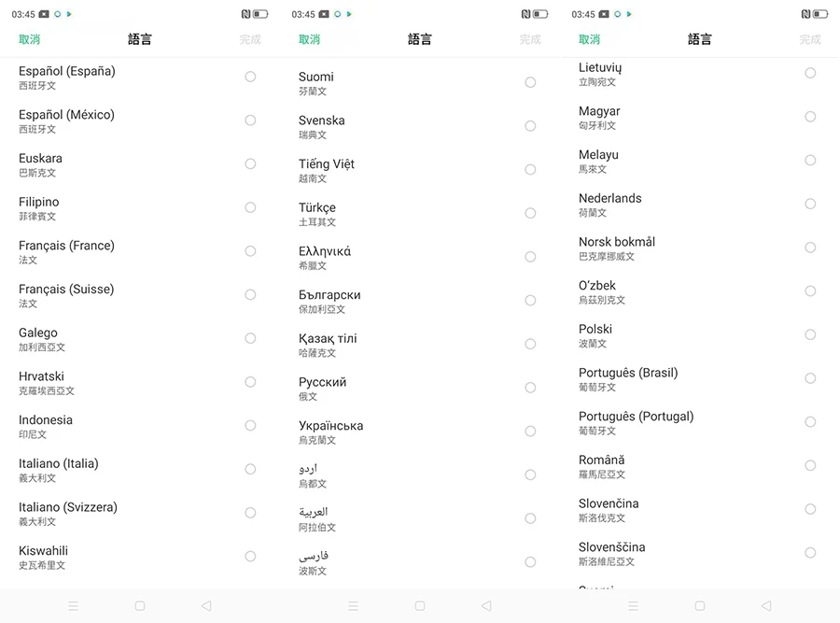This screenshot has height=623, width=840.
Task: Tap the back arrow in the left phone's navigation bar
Action: (206, 606)
